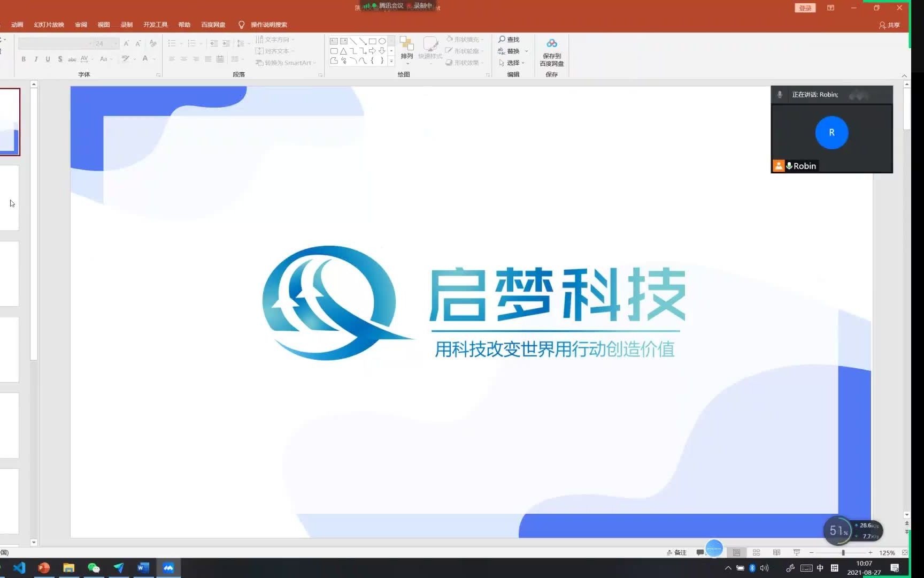Toggle bold formatting in the font group
The height and width of the screenshot is (578, 924).
[x=24, y=59]
